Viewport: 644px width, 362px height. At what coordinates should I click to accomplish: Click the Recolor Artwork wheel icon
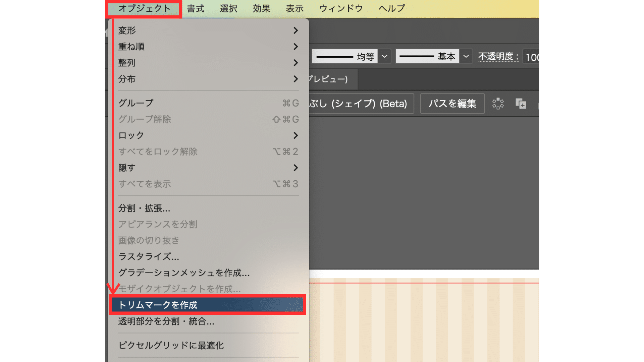point(498,104)
